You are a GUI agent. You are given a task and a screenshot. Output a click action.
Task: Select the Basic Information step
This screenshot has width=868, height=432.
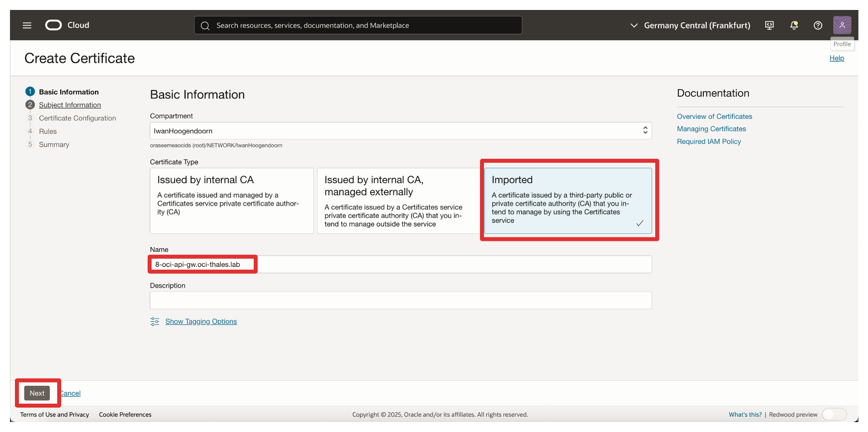69,92
